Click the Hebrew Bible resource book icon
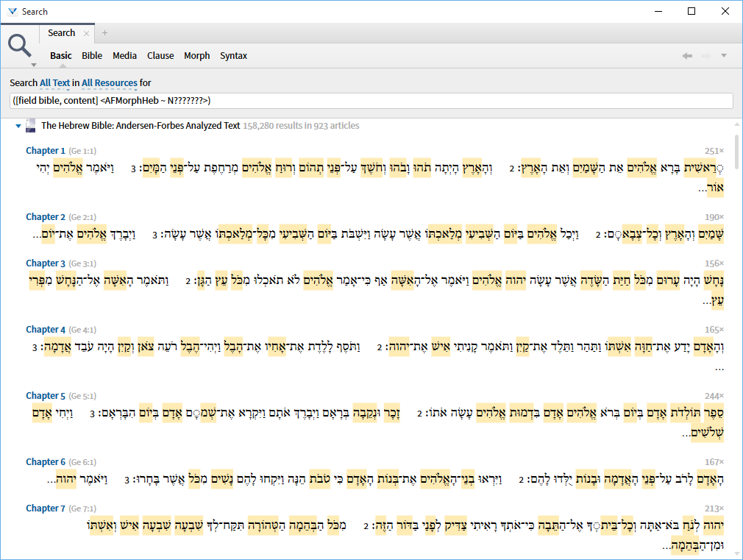This screenshot has width=743, height=560. click(x=30, y=126)
